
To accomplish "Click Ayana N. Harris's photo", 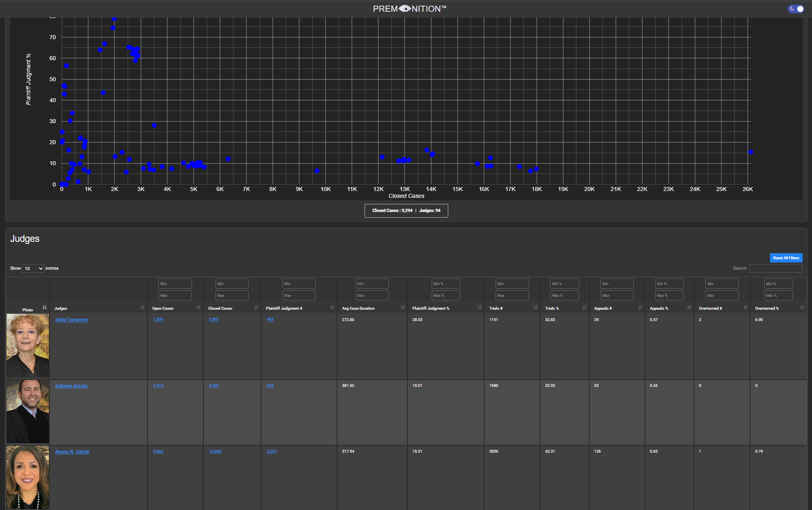I will pyautogui.click(x=27, y=477).
